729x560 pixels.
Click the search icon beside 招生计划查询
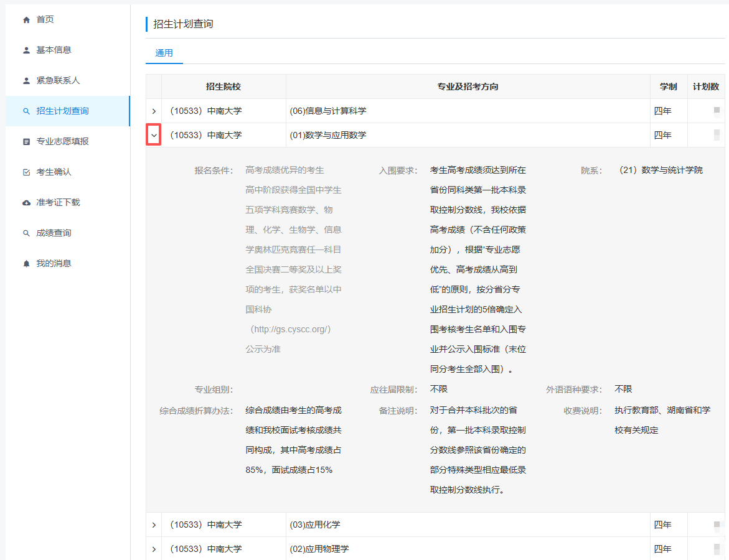(26, 111)
